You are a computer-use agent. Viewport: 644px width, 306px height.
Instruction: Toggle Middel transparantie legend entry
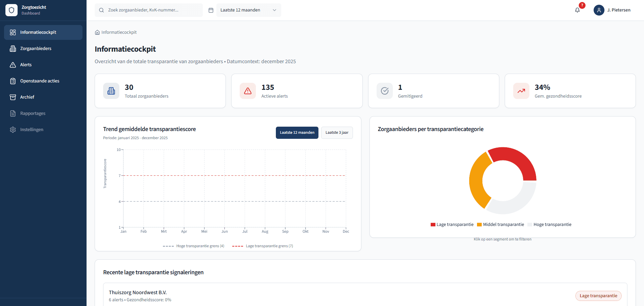(x=501, y=225)
